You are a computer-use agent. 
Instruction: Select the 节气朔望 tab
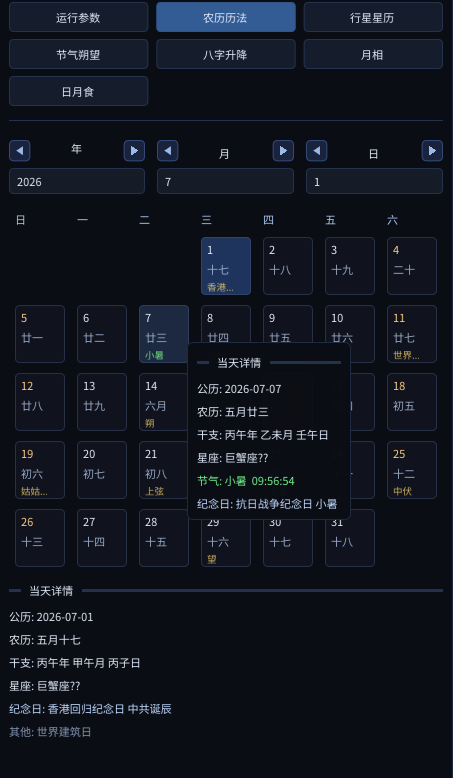pos(78,54)
